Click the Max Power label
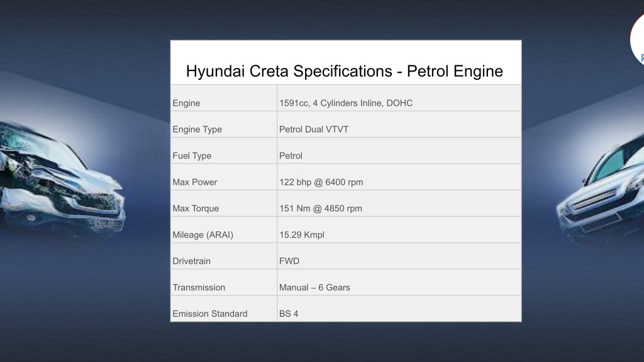644x362 pixels. click(195, 182)
